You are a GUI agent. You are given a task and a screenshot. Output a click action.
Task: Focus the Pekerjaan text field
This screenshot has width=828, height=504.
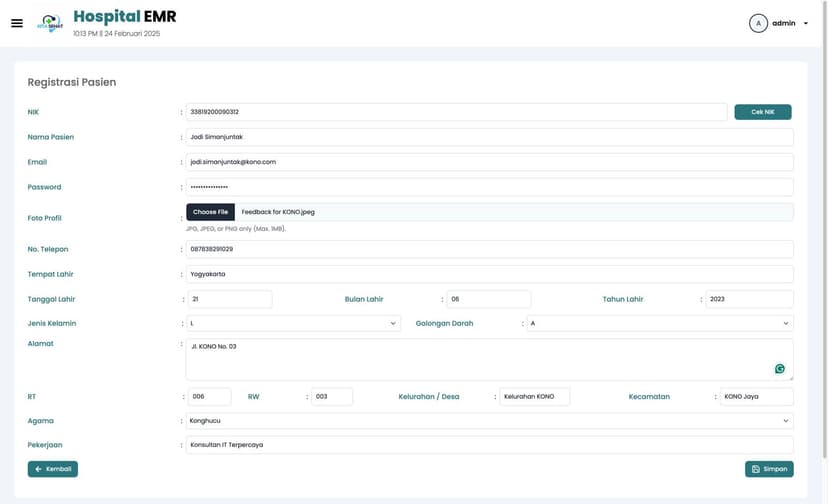click(x=489, y=445)
